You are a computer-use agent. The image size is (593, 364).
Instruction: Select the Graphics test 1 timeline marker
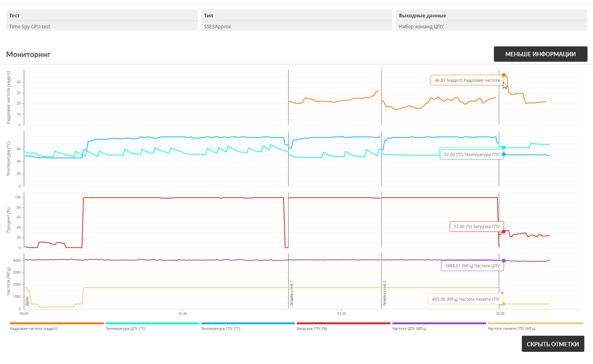[x=291, y=294]
